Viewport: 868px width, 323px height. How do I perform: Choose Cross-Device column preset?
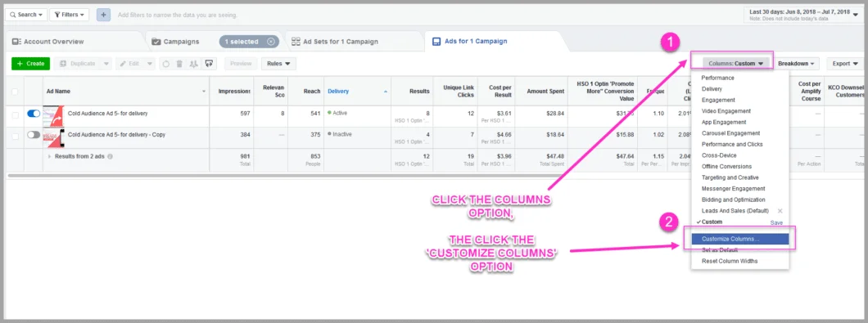tap(719, 155)
